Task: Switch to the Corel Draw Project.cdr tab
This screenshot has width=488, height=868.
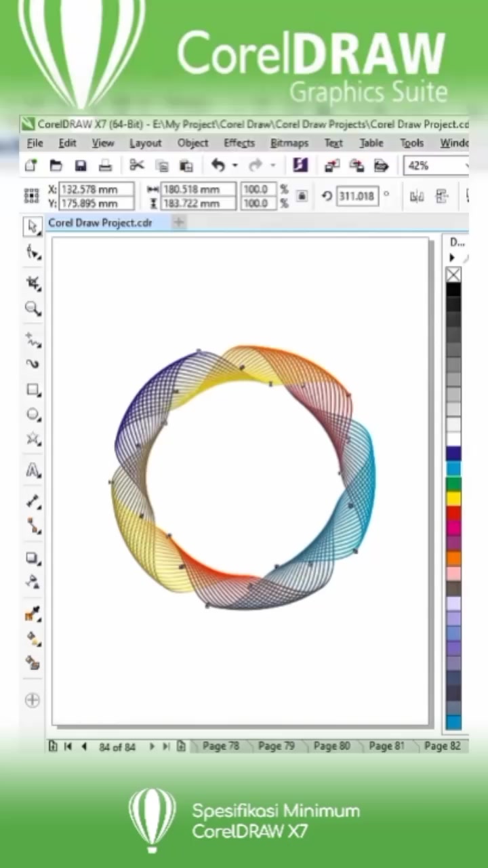Action: tap(100, 222)
